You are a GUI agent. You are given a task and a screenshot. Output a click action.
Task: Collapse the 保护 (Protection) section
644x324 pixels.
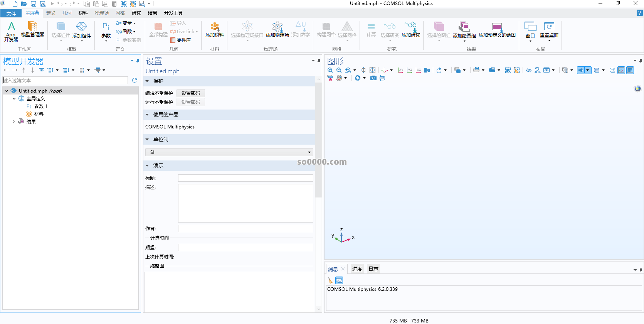click(147, 81)
